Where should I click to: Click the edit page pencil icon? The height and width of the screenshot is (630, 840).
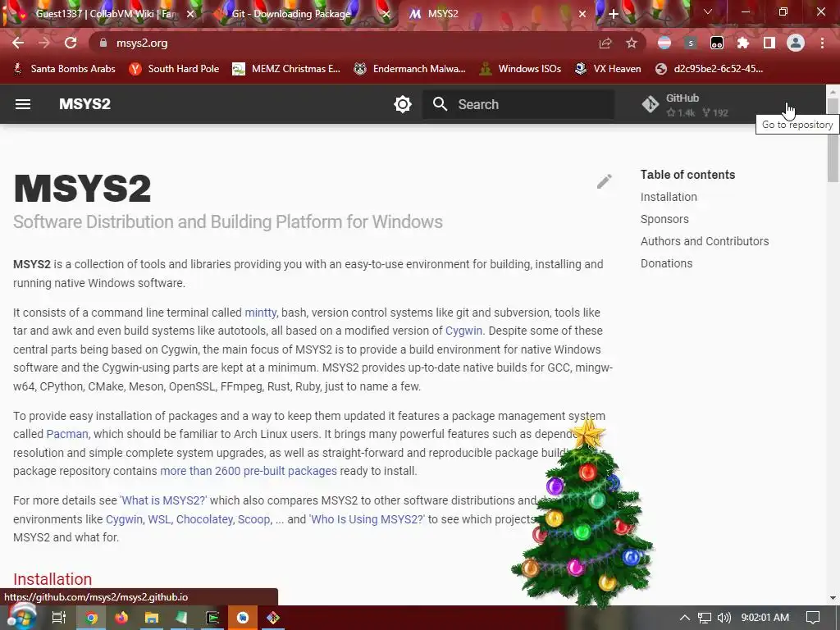pyautogui.click(x=605, y=181)
